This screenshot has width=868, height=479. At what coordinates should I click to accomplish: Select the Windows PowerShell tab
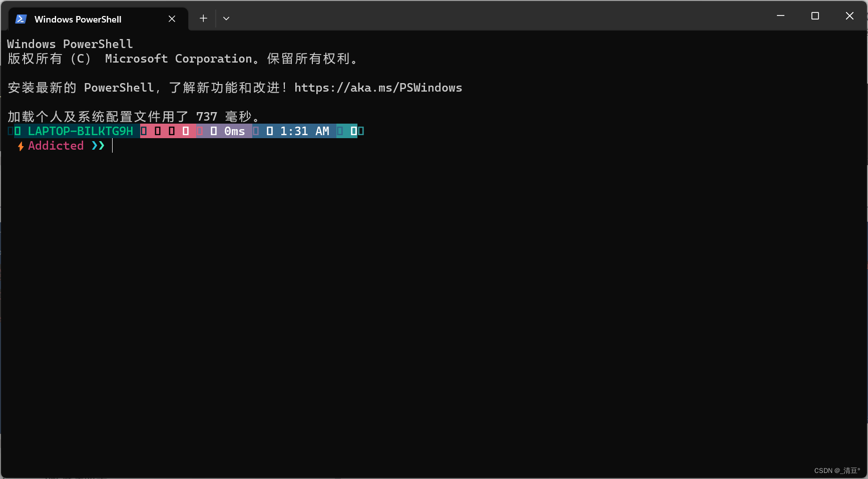coord(98,19)
